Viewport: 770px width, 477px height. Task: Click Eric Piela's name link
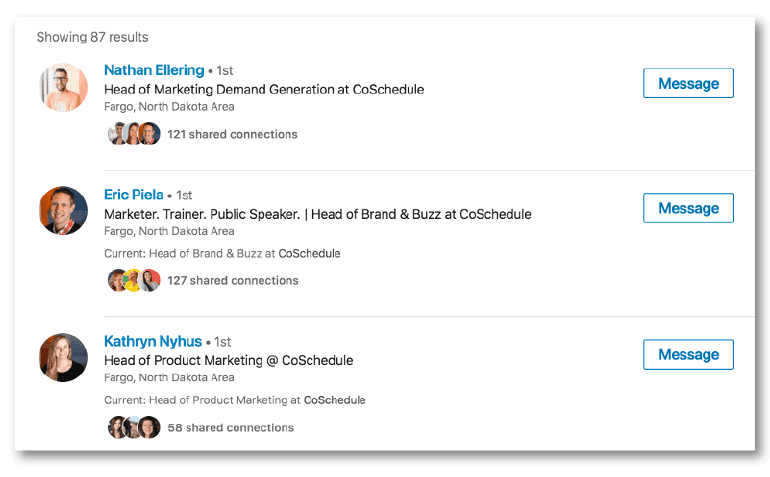point(133,195)
